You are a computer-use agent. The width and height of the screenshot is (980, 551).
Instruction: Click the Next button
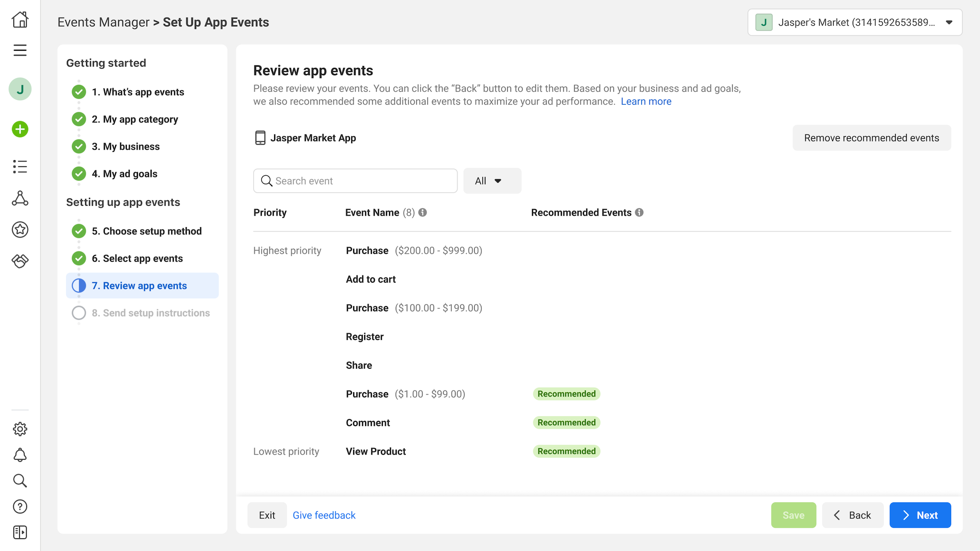920,515
